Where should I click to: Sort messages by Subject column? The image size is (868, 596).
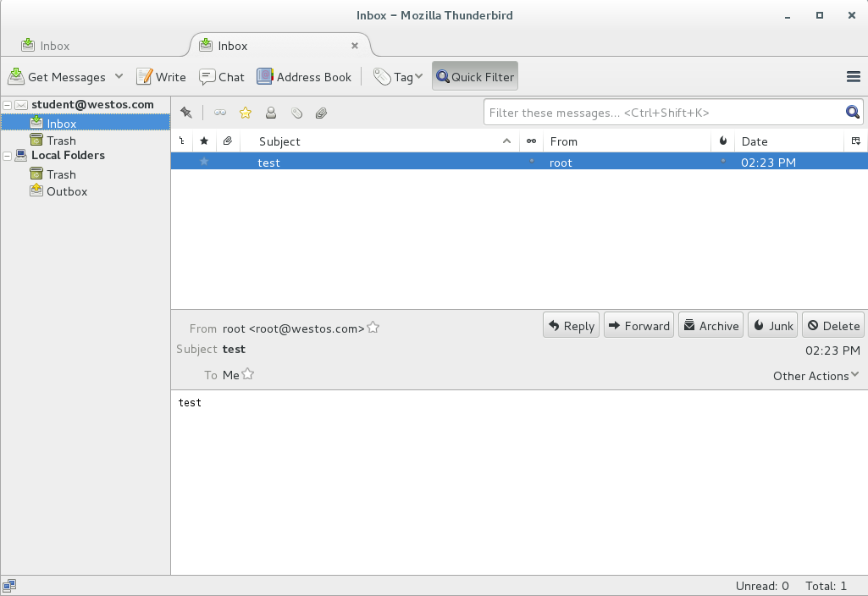coord(379,141)
